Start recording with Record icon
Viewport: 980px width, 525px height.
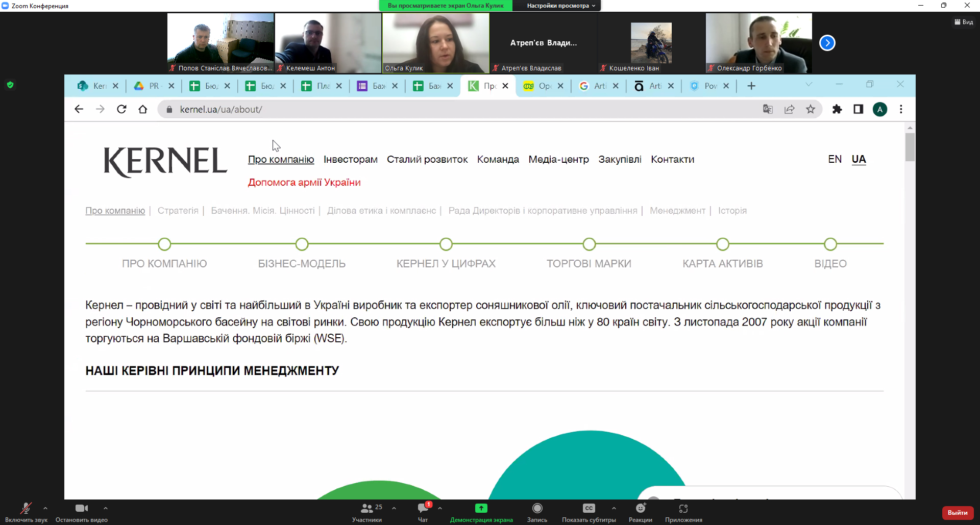click(537, 508)
